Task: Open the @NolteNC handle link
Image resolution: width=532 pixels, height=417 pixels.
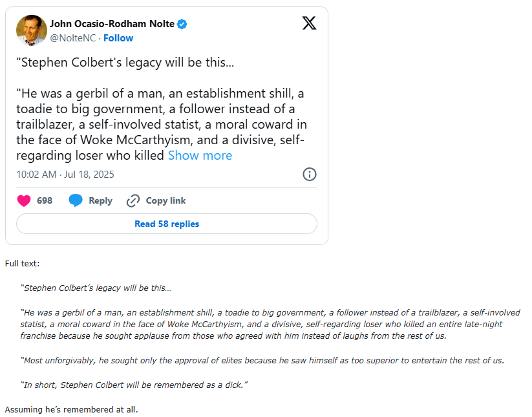Action: 72,38
